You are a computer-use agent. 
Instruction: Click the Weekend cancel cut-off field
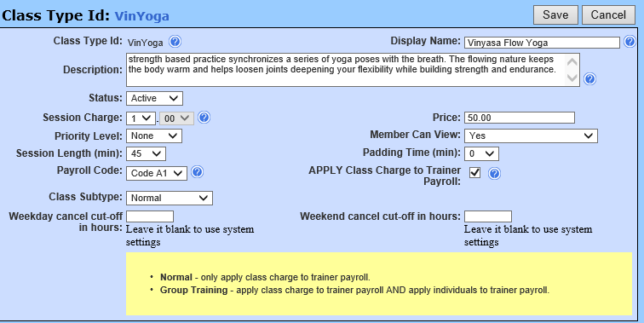click(x=488, y=216)
